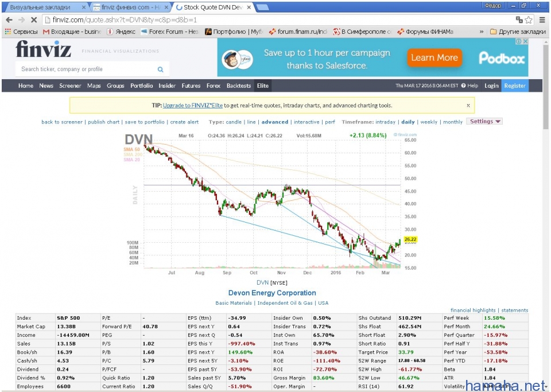The height and width of the screenshot is (392, 551).
Task: Open the Futures menu item
Action: pyautogui.click(x=191, y=86)
